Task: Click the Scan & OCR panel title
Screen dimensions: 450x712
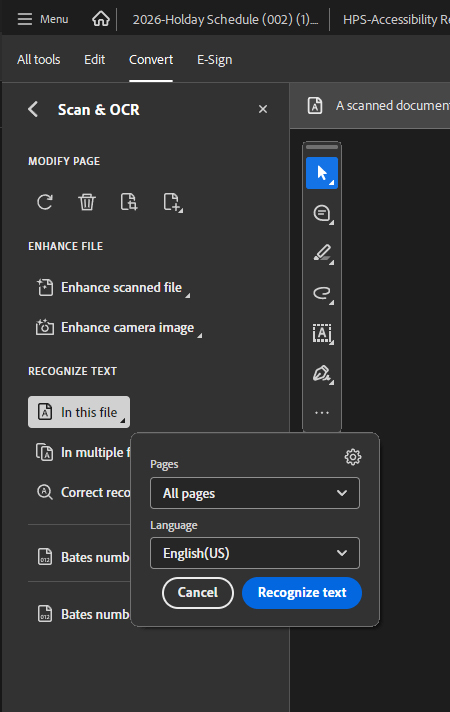Action: [99, 109]
